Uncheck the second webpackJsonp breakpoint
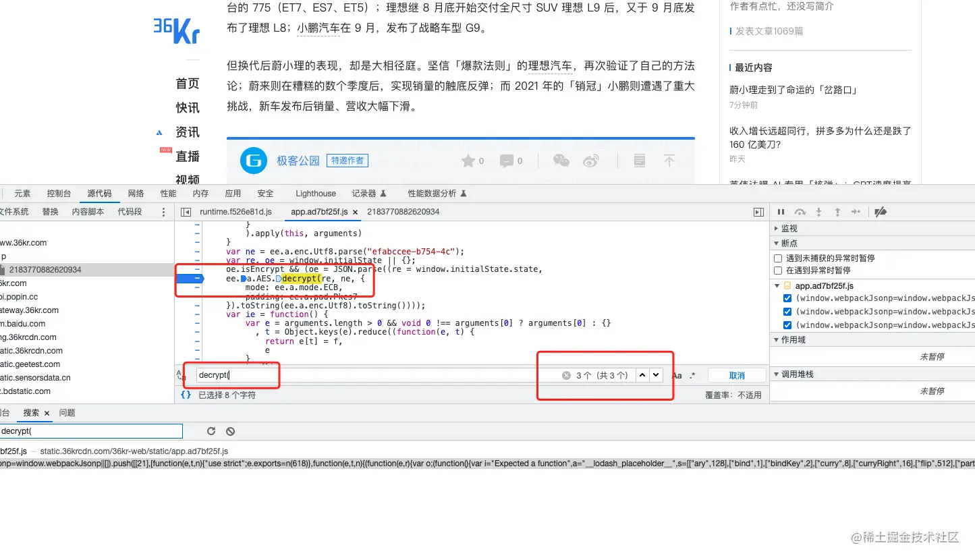975x560 pixels. (x=787, y=312)
